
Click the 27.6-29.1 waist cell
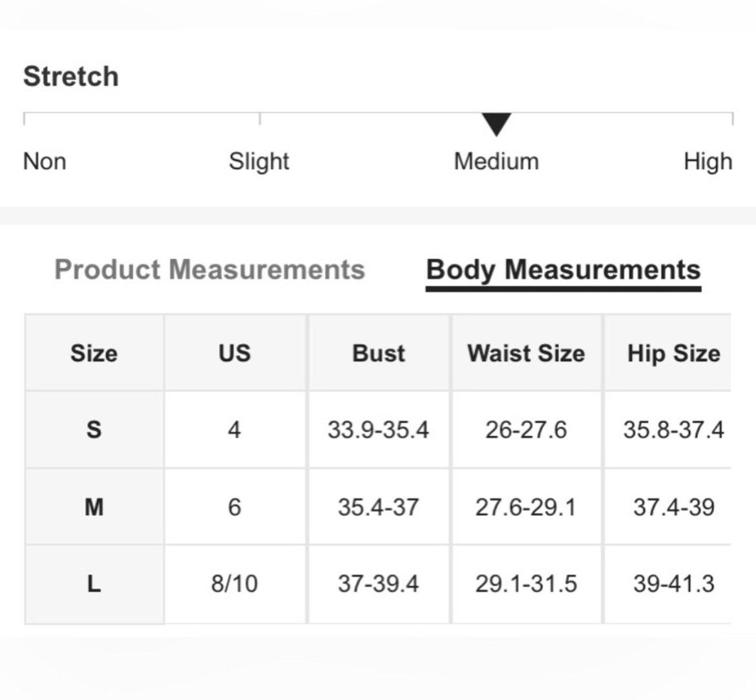[x=526, y=507]
